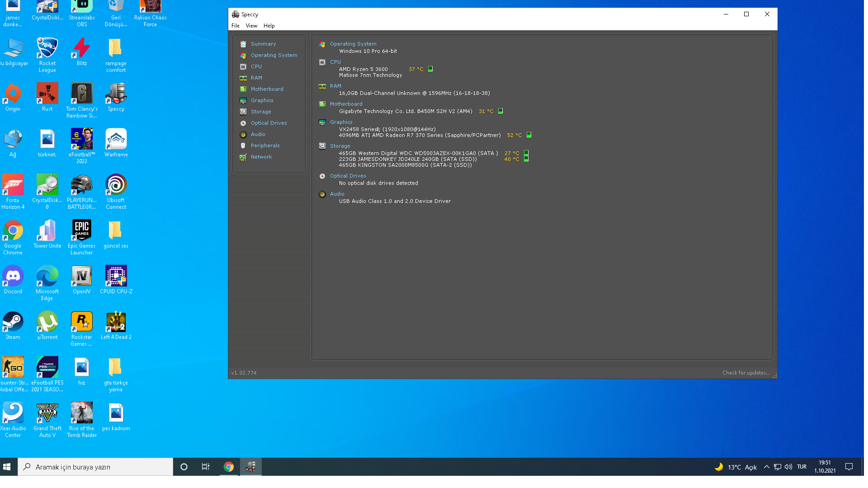
Task: Select Summary in the Speccy sidebar
Action: 263,44
